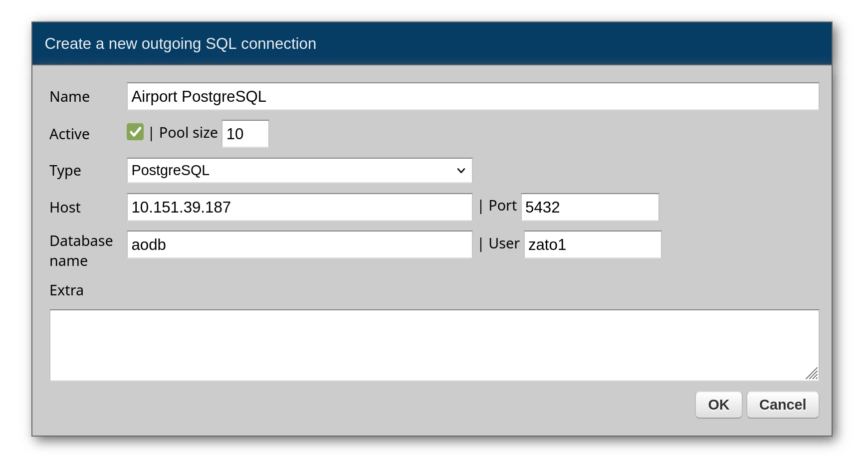The image size is (868, 464).
Task: Click the Pool size label
Action: (188, 133)
